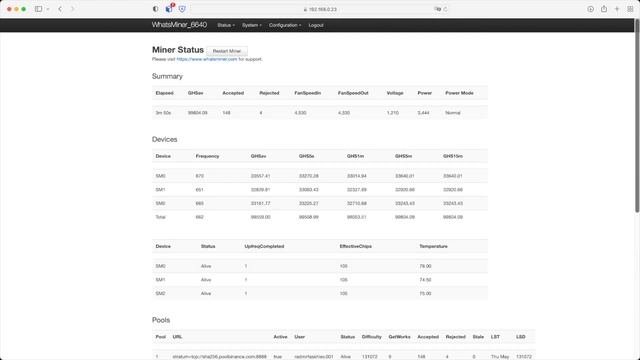Click the WhatsMiner_6640 brand title
This screenshot has height=360, width=640.
click(x=179, y=25)
